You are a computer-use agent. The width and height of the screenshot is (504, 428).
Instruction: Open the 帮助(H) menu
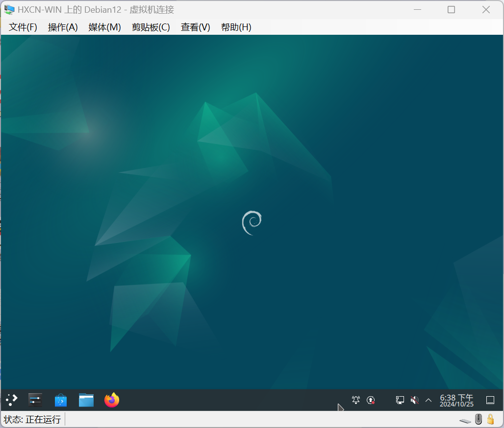[236, 27]
